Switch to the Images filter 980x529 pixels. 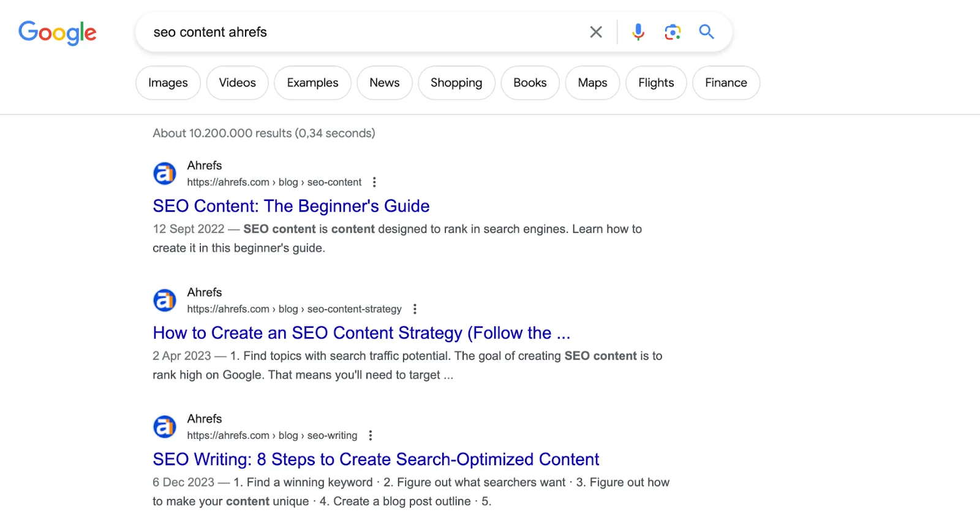coord(168,83)
